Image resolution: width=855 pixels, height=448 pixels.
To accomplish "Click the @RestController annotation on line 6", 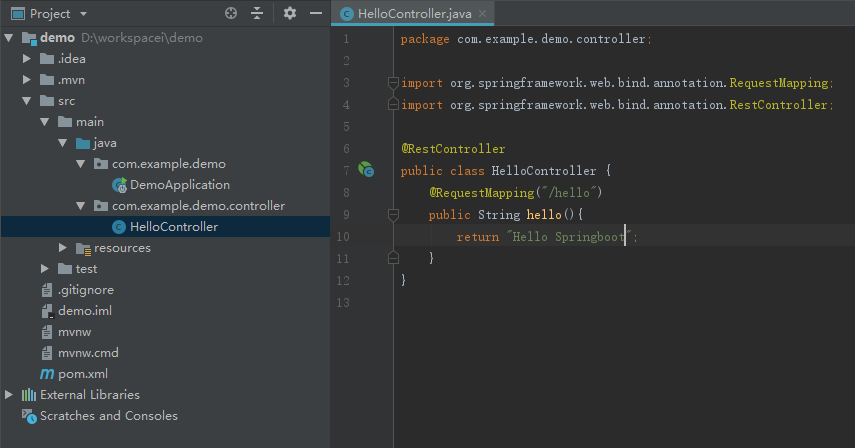I will (453, 149).
